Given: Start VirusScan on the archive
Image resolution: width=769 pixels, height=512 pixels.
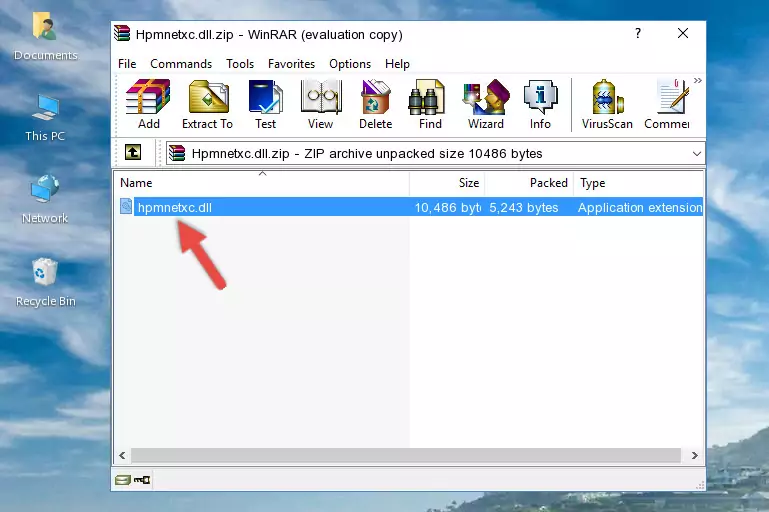Looking at the screenshot, I should [607, 104].
